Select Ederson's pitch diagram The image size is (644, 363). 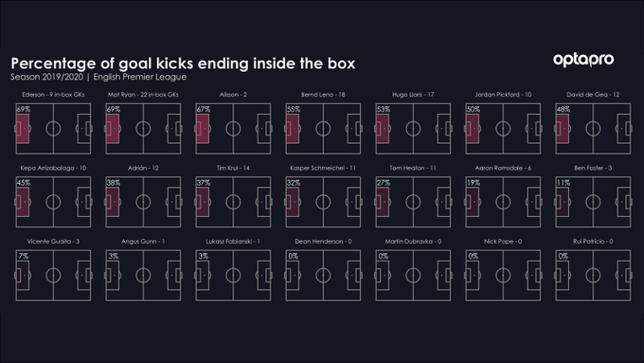click(53, 129)
